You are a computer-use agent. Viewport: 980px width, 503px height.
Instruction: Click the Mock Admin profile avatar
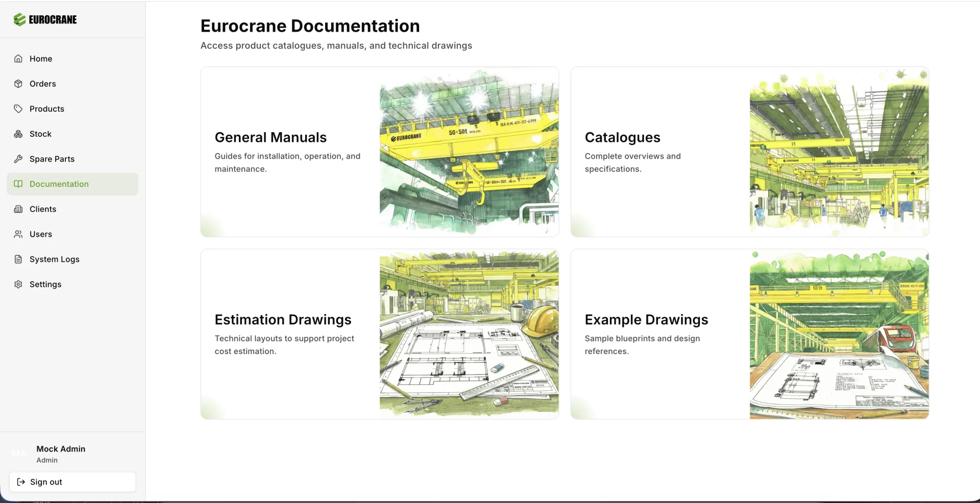pos(19,454)
